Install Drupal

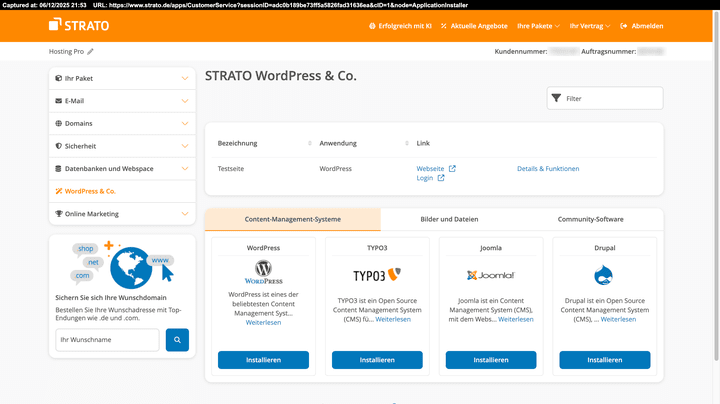[x=605, y=360]
